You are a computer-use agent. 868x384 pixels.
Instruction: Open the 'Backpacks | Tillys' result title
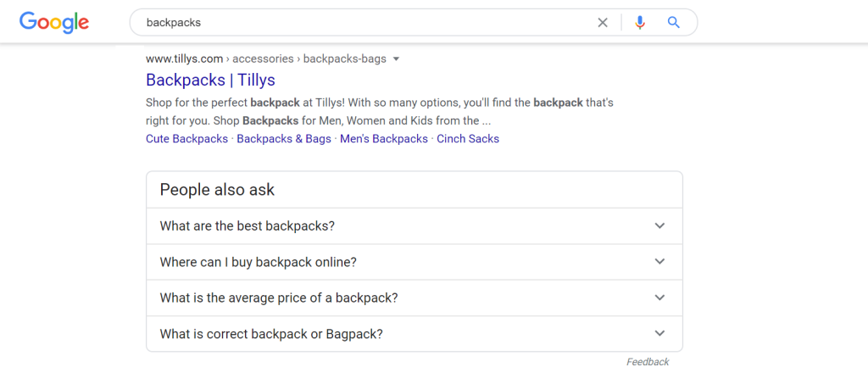pyautogui.click(x=210, y=80)
